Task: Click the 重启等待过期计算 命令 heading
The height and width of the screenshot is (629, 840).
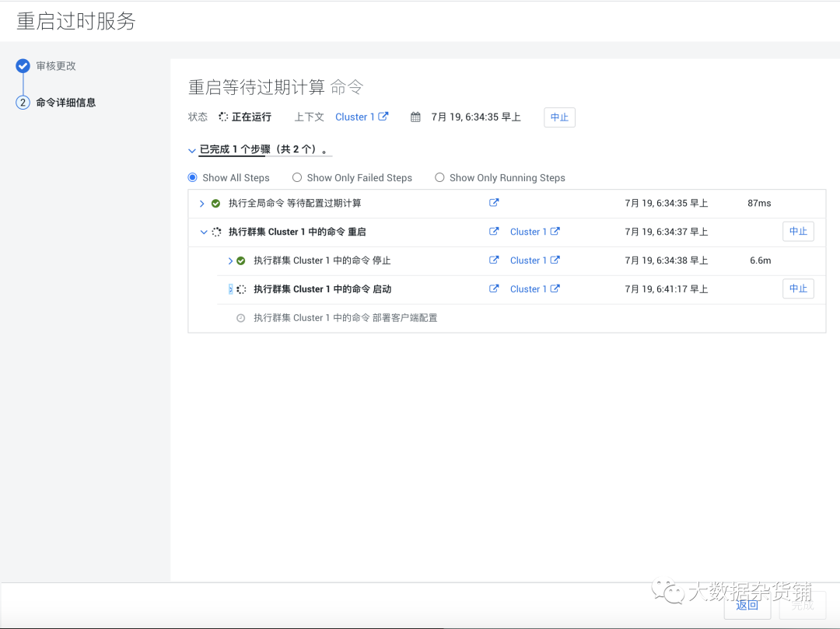Action: 276,87
